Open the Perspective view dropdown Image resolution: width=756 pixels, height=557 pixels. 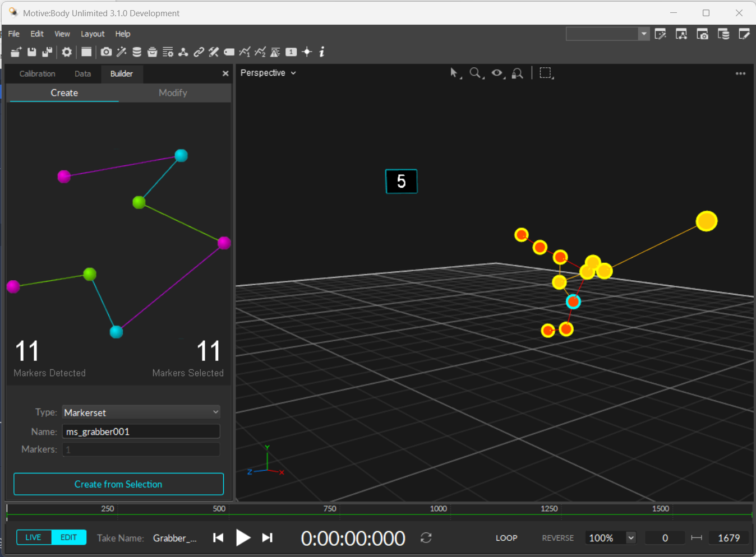268,72
